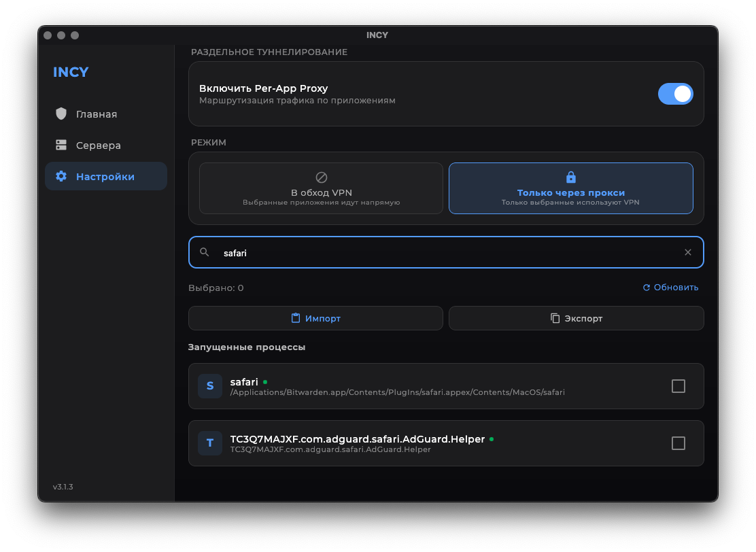The height and width of the screenshot is (552, 756).
Task: Click the Маршрутизация трафика по приложениям subtitle
Action: click(297, 101)
